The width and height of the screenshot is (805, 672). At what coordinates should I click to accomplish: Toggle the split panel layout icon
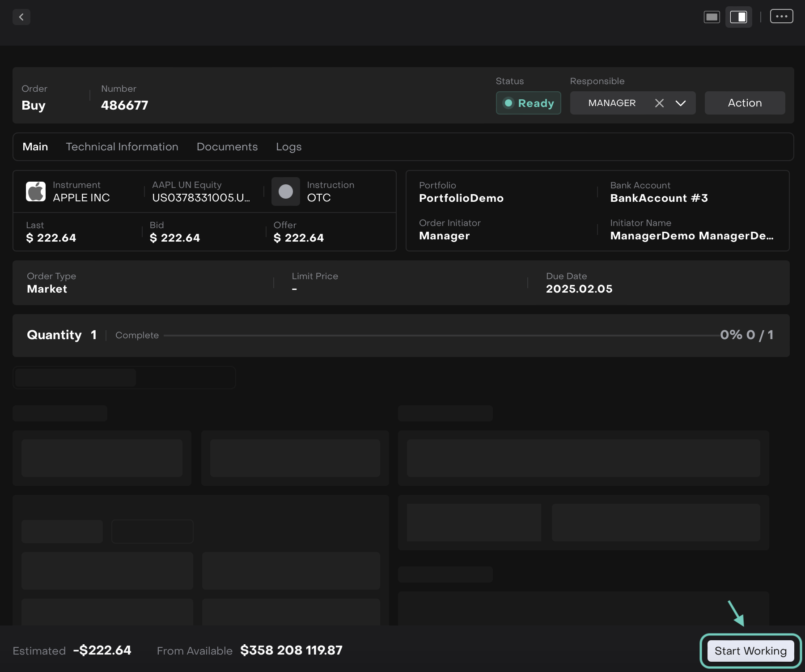coord(738,17)
